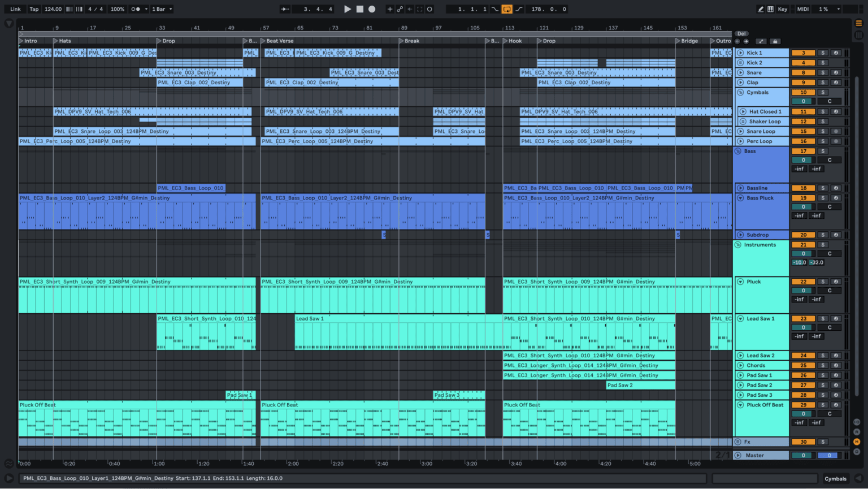Solo the Clap track
The image size is (868, 489).
(x=823, y=83)
